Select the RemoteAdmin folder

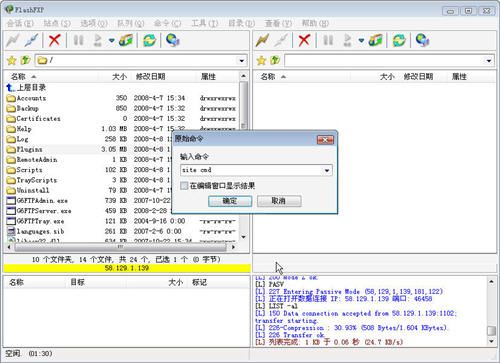(32, 160)
